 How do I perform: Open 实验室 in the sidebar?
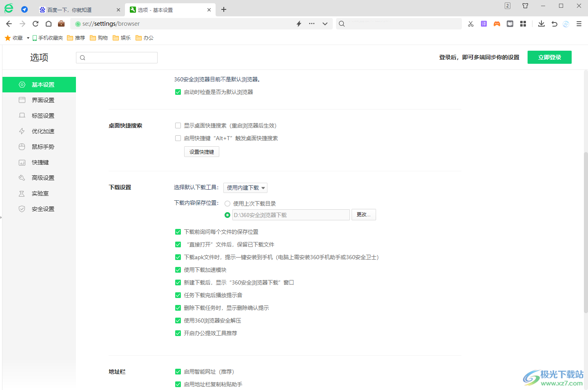pos(39,193)
